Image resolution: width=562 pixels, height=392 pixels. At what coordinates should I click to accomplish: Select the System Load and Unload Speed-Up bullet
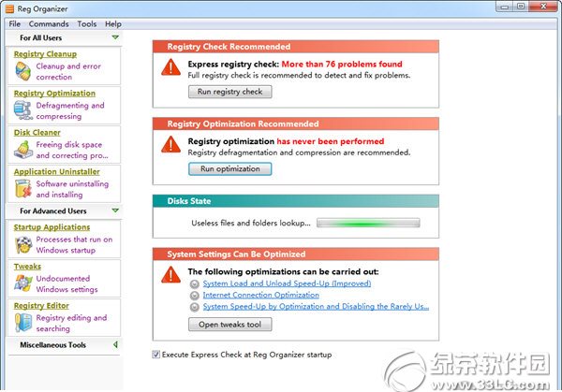pyautogui.click(x=194, y=283)
